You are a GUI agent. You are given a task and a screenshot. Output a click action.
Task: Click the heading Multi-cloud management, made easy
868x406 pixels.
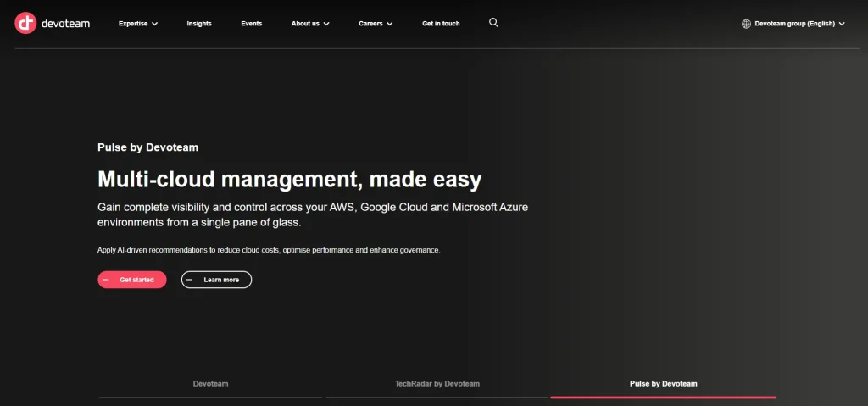pyautogui.click(x=290, y=180)
